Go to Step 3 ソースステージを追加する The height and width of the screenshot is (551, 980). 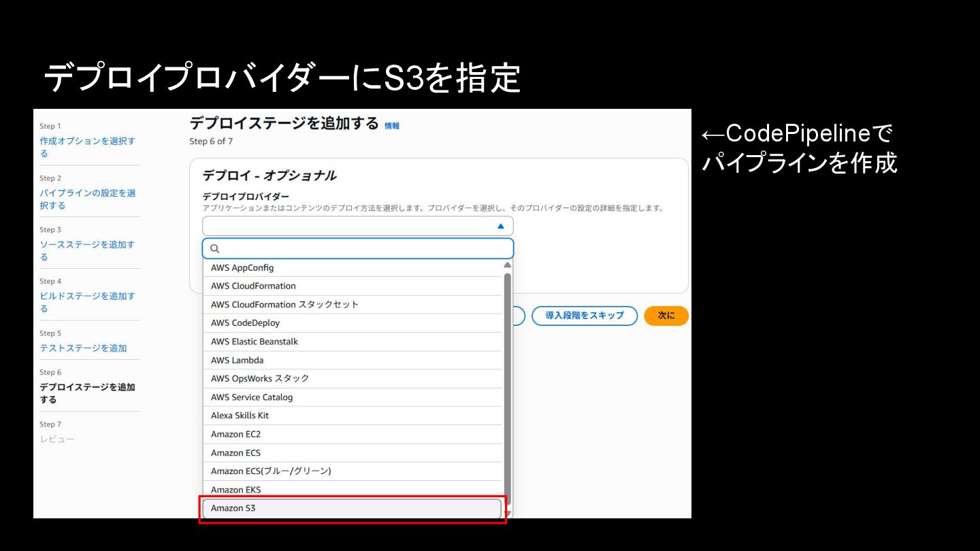[87, 250]
